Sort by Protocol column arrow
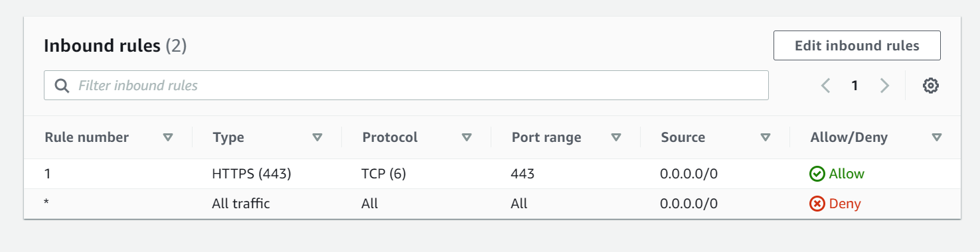Screen dimensions: 980x252 (x=467, y=137)
